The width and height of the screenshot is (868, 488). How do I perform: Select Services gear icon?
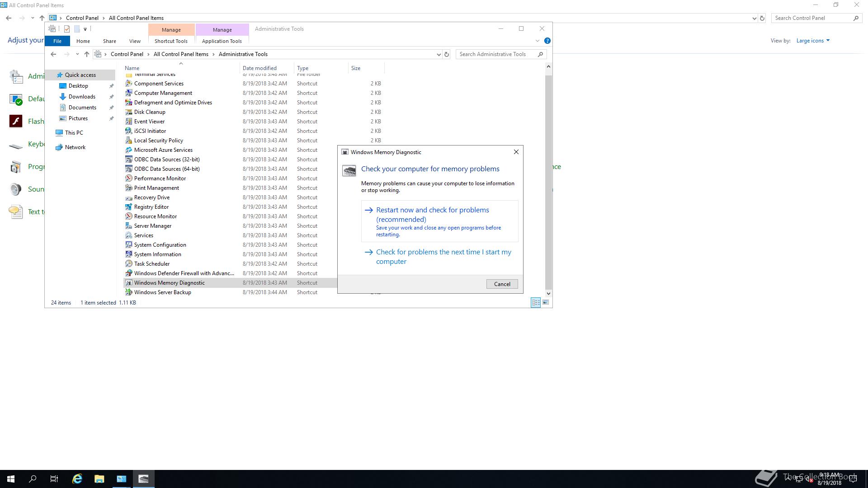click(x=129, y=235)
